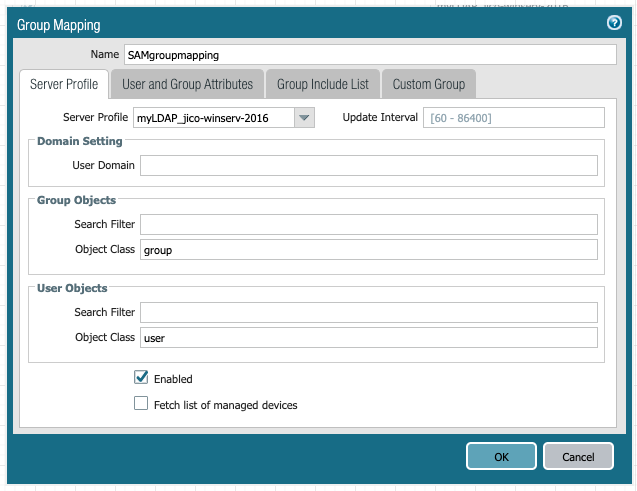
Task: Click the Group Mapping title bar
Action: coord(300,23)
